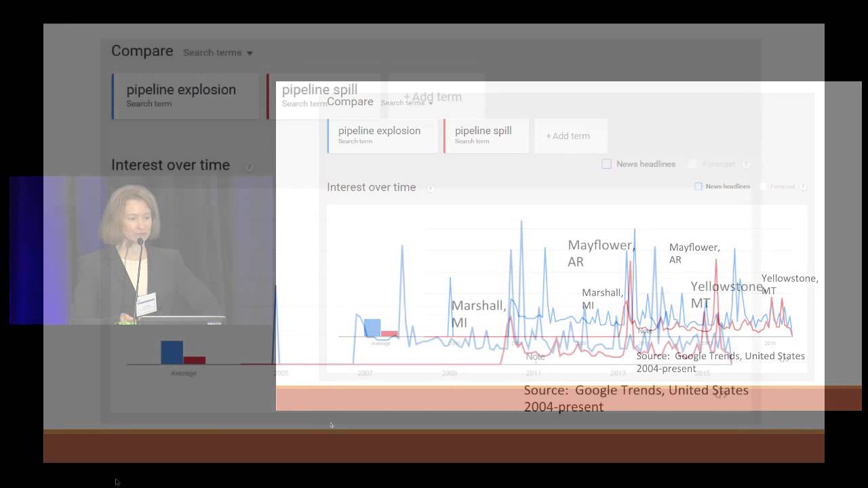The height and width of the screenshot is (488, 868).
Task: Click the smaller Marshall, MI annotation
Action: pos(602,299)
